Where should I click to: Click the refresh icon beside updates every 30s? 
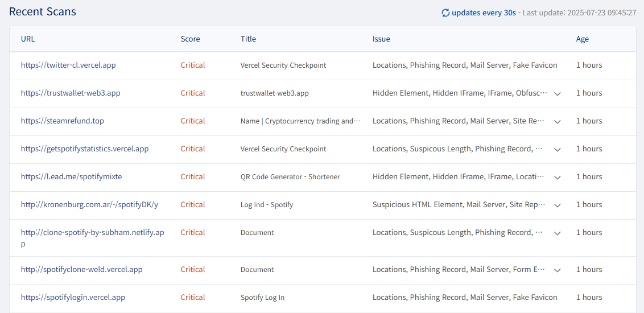pos(445,13)
